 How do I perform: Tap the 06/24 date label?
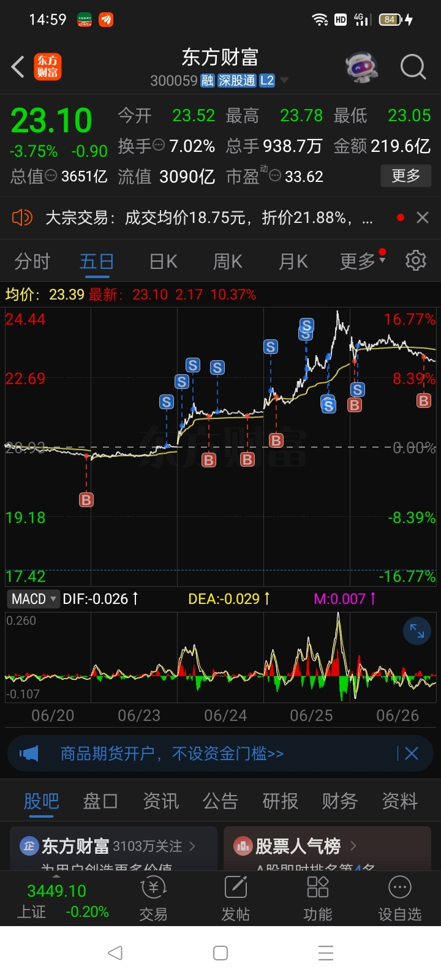pyautogui.click(x=225, y=715)
